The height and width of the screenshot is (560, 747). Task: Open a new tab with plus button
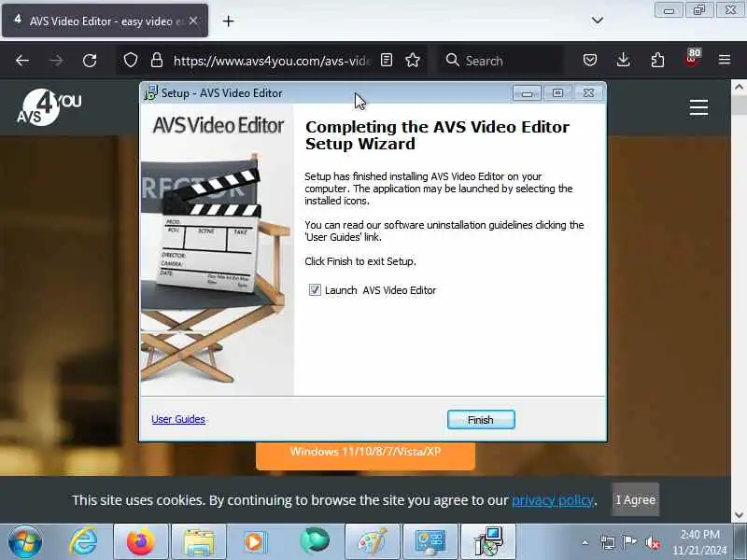point(228,21)
